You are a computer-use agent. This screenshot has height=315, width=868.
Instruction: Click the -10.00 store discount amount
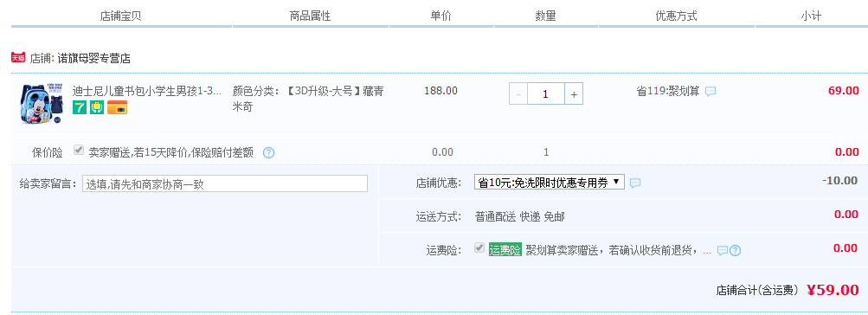[839, 181]
